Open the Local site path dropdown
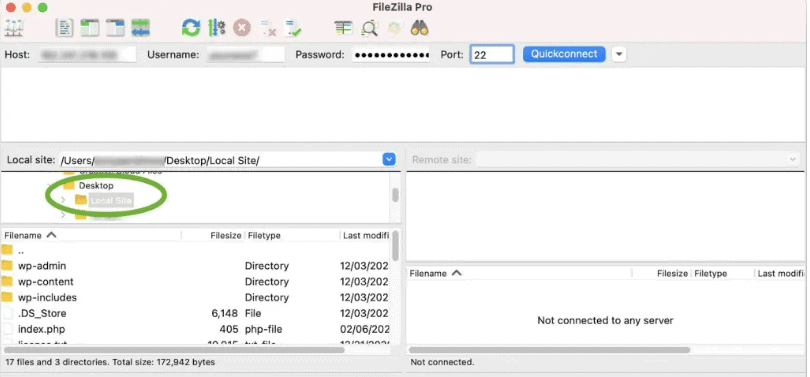The image size is (810, 377). tap(389, 160)
